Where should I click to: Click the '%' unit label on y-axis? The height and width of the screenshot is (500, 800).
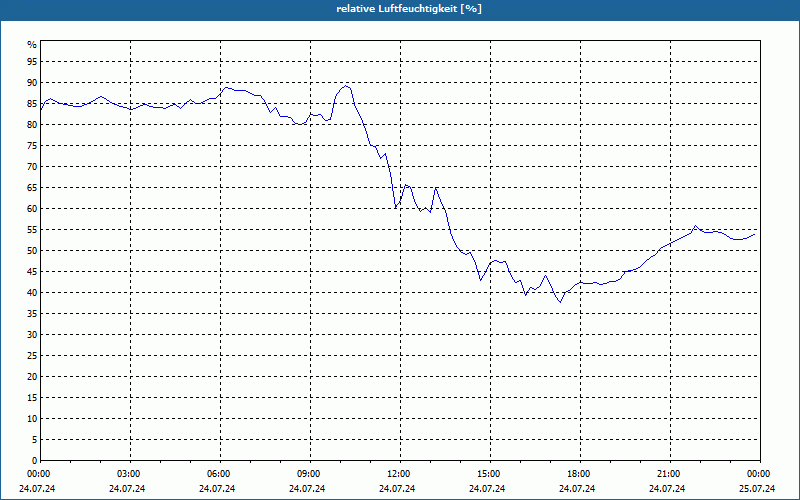tap(32, 45)
